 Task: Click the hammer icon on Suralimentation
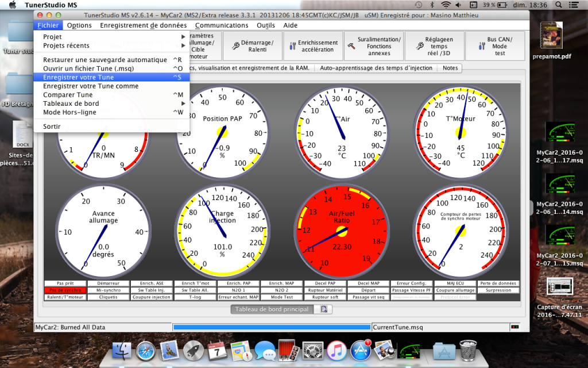(x=351, y=46)
